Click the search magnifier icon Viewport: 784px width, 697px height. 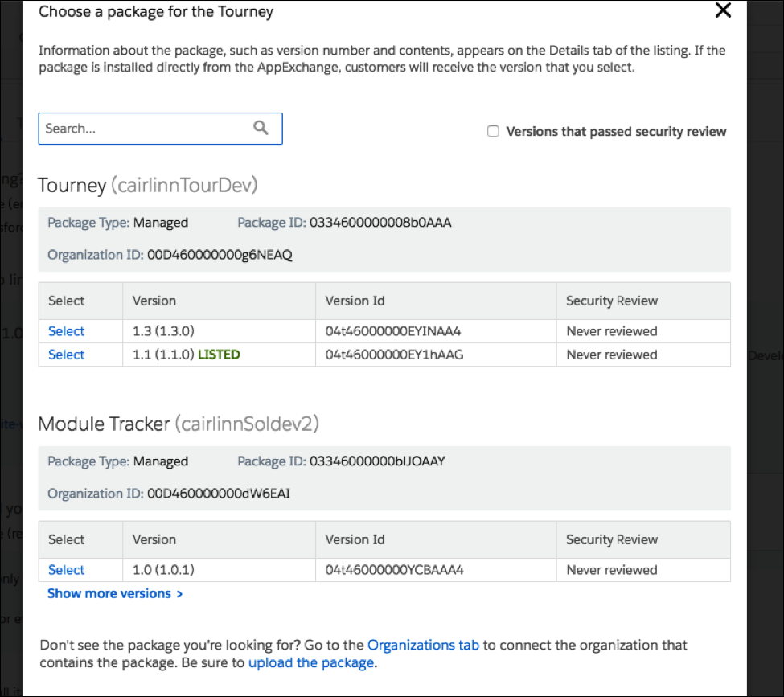click(261, 128)
